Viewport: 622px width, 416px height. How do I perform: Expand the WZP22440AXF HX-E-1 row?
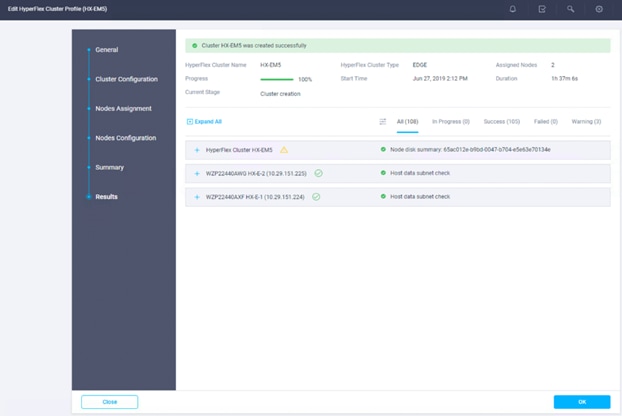pyautogui.click(x=197, y=197)
